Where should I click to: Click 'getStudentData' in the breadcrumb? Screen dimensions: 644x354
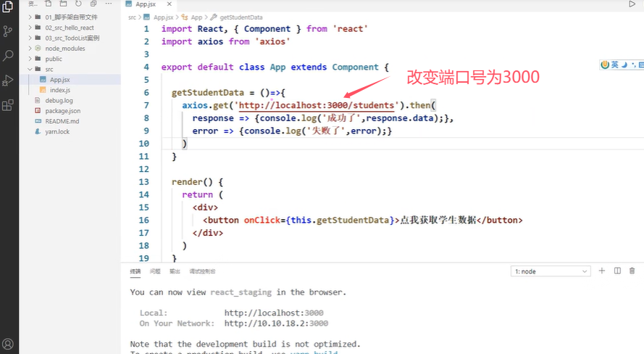click(x=241, y=17)
